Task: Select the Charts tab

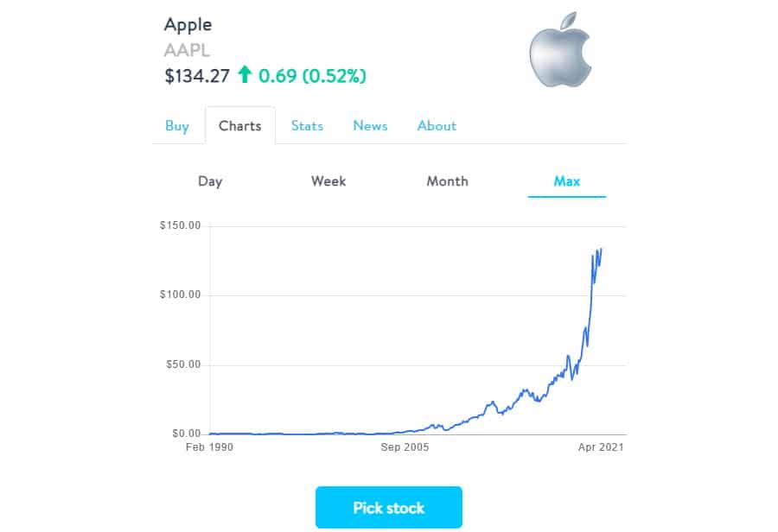Action: click(240, 126)
